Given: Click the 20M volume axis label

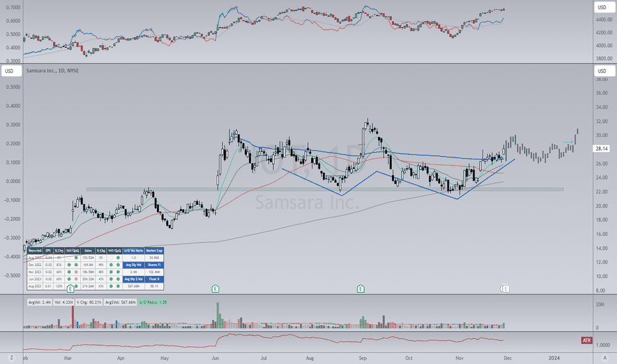Looking at the screenshot, I should tap(600, 304).
